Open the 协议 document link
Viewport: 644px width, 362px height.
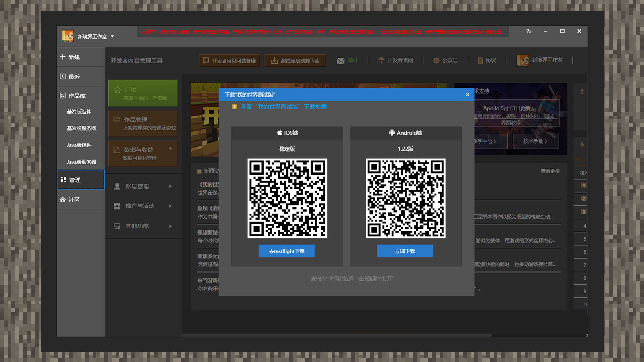(487, 60)
